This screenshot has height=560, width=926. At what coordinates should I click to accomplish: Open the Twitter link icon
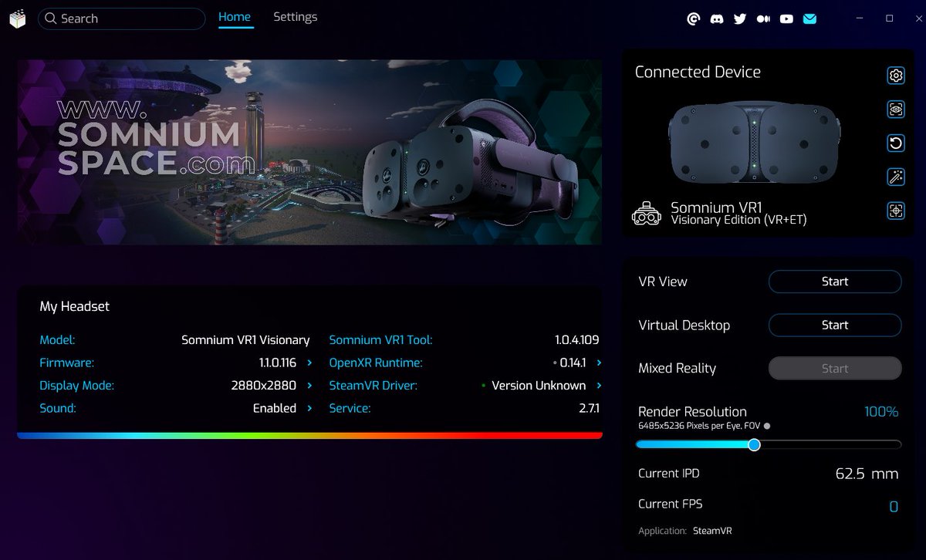(740, 19)
